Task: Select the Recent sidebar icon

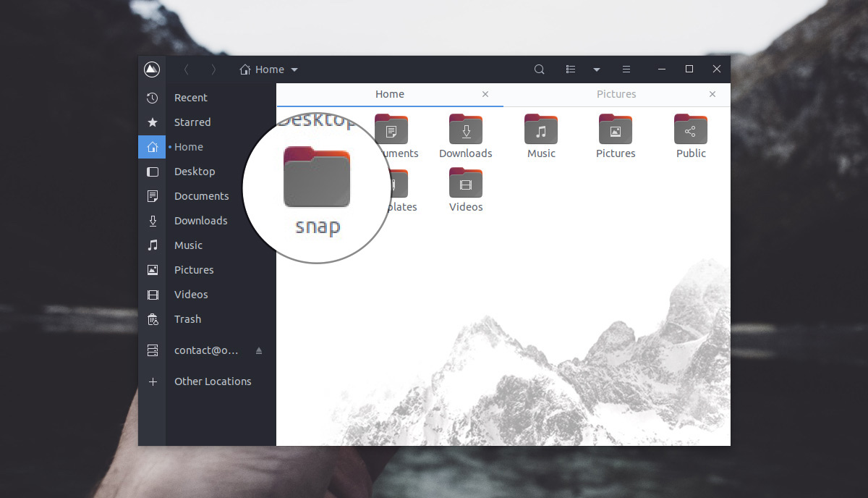Action: 153,97
